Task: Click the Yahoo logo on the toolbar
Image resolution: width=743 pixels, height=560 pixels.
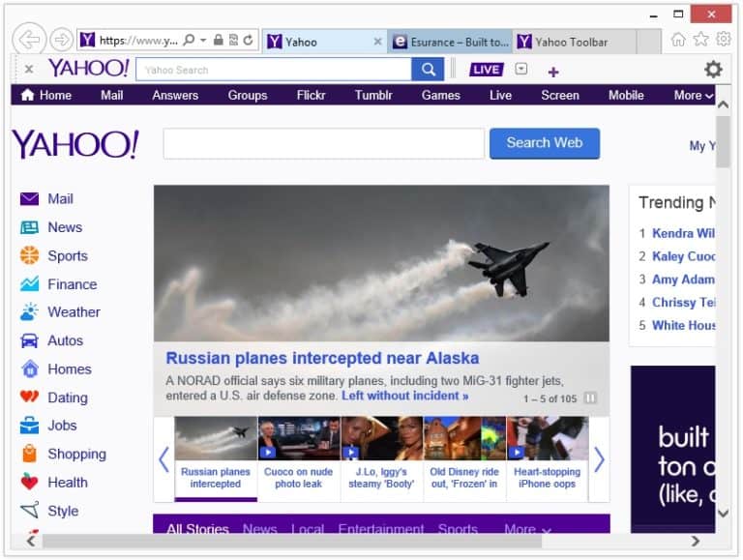Action: (x=89, y=69)
